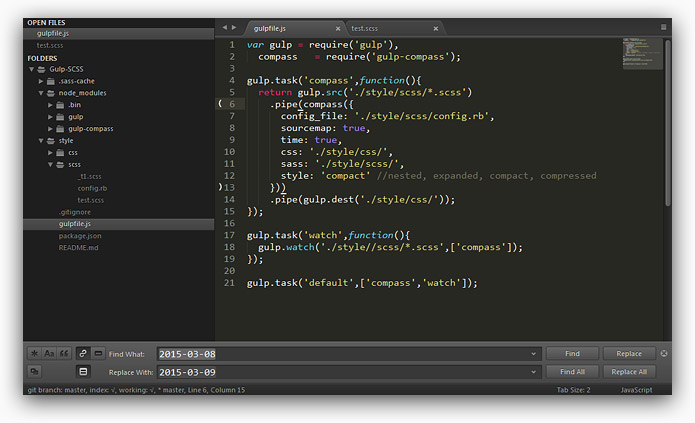
Task: Select gulpfile.js under Open Files
Action: tap(118, 33)
